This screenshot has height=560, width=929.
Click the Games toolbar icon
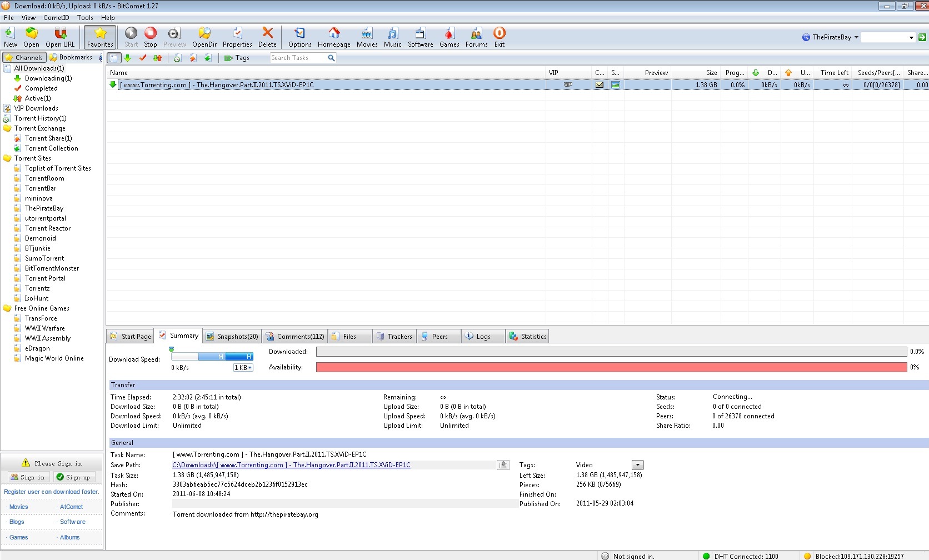click(449, 37)
